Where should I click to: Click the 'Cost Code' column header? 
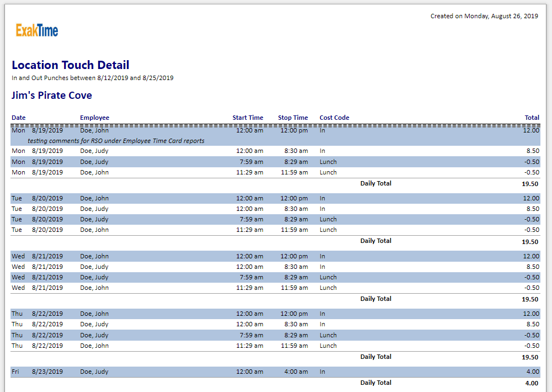point(335,118)
